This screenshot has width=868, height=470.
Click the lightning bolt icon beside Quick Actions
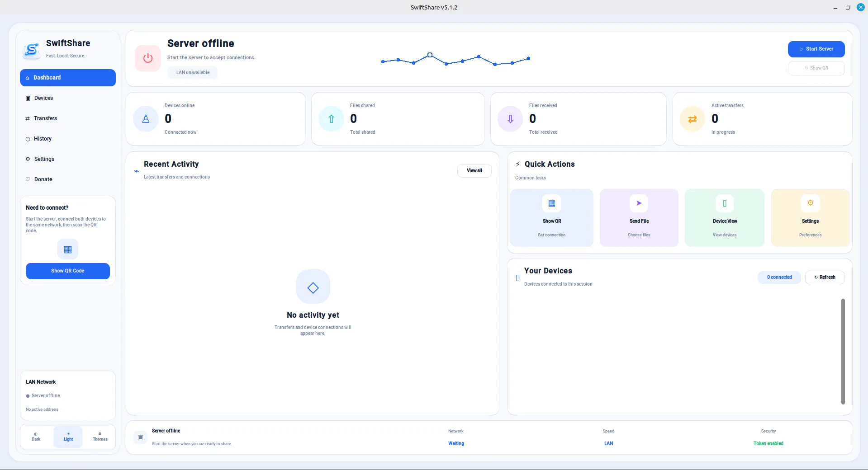click(x=518, y=164)
